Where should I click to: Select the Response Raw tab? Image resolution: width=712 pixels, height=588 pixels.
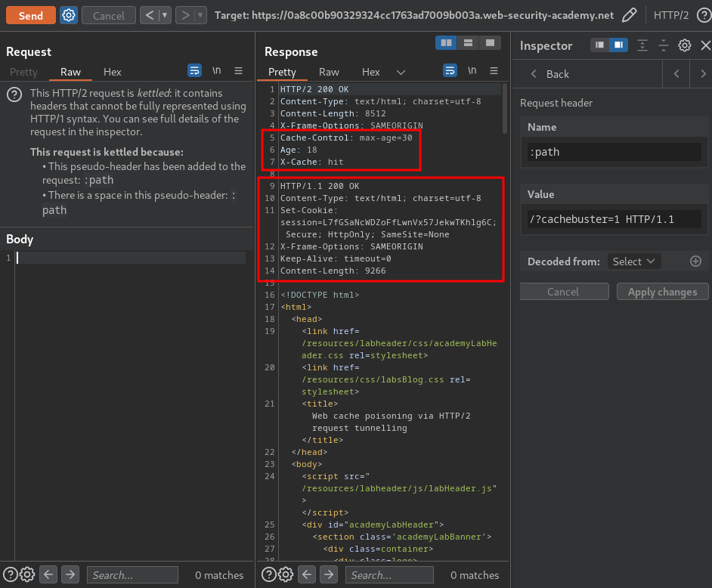click(329, 72)
